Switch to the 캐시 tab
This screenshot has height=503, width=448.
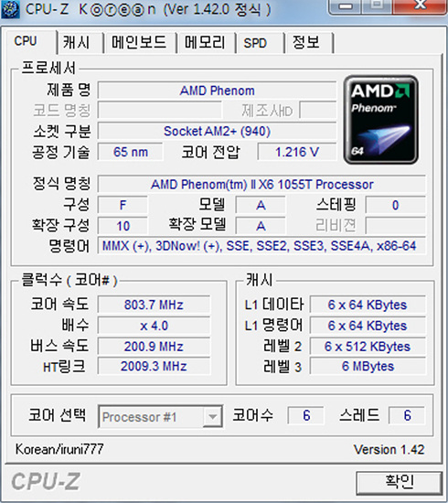pyautogui.click(x=76, y=42)
